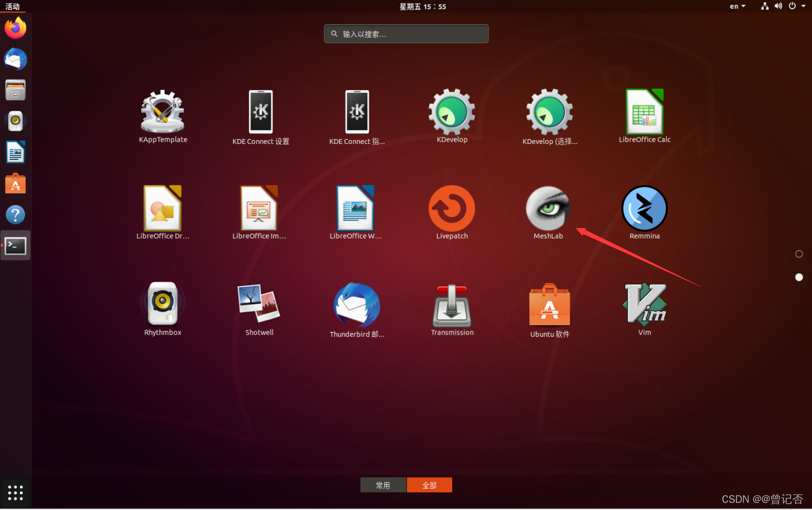Click the application search field
The width and height of the screenshot is (812, 510).
pos(406,34)
